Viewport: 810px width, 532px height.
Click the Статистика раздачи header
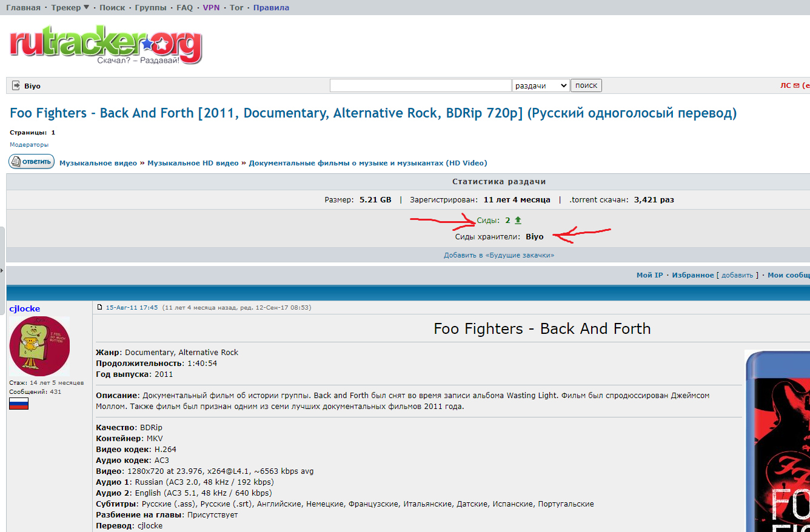coord(499,182)
